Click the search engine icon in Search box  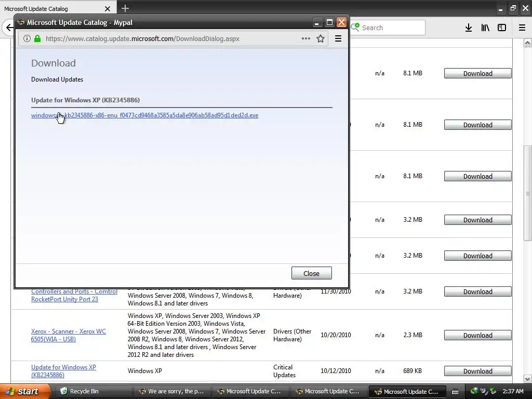(x=355, y=28)
